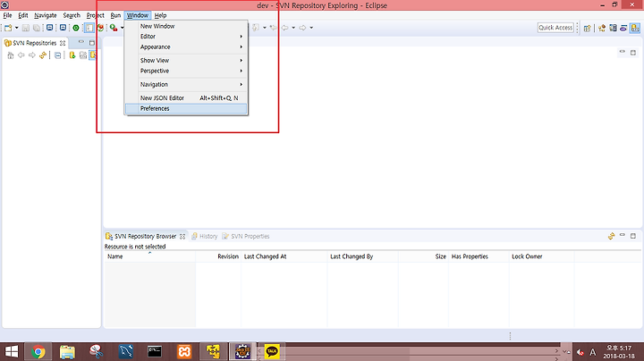Expand the Editor submenu
The width and height of the screenshot is (644, 361).
[x=186, y=36]
